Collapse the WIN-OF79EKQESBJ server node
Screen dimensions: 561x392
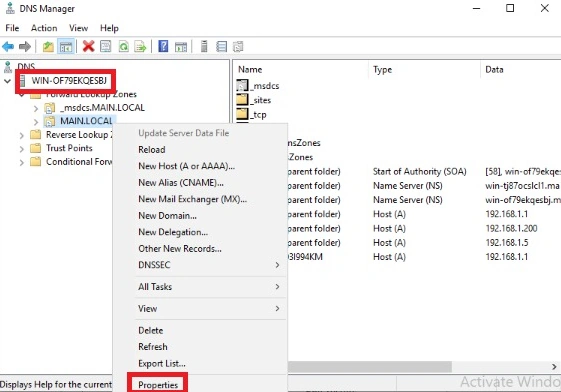click(x=7, y=81)
